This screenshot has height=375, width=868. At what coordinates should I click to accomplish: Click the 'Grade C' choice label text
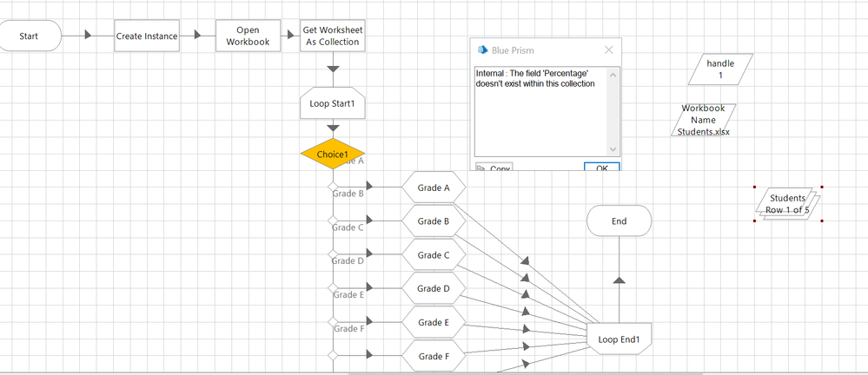point(348,228)
